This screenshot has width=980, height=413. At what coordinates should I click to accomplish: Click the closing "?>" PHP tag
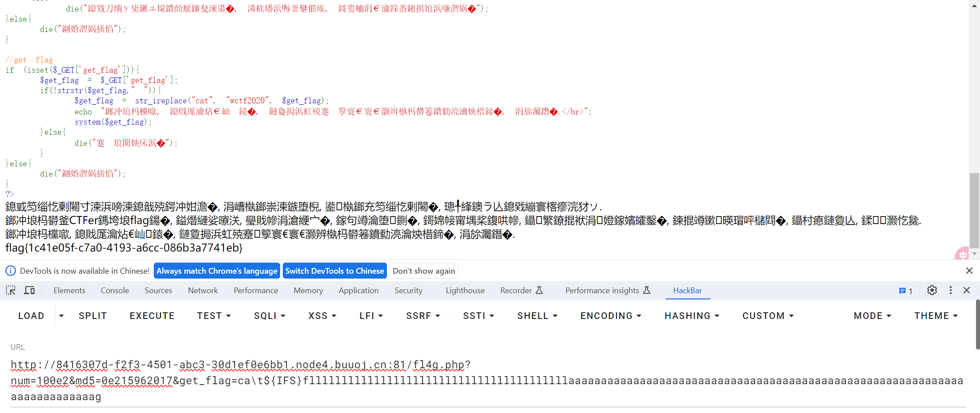pyautogui.click(x=10, y=194)
